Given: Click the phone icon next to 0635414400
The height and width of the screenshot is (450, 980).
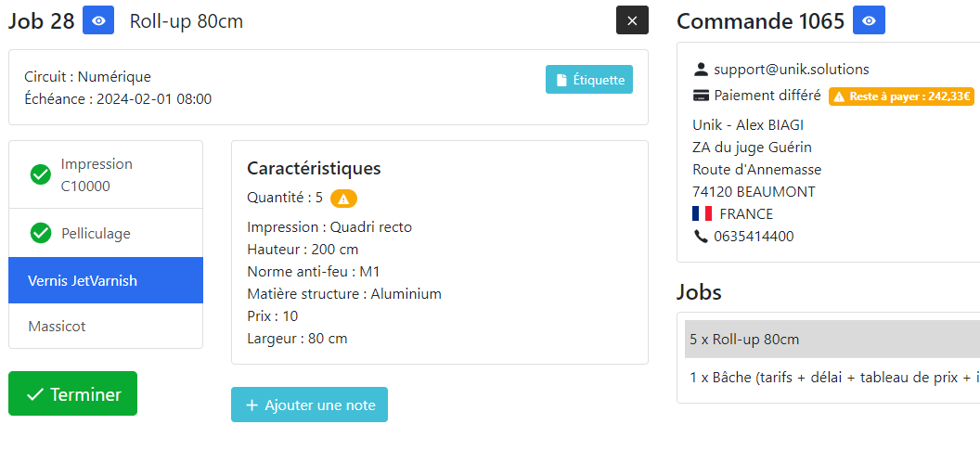Looking at the screenshot, I should point(700,237).
